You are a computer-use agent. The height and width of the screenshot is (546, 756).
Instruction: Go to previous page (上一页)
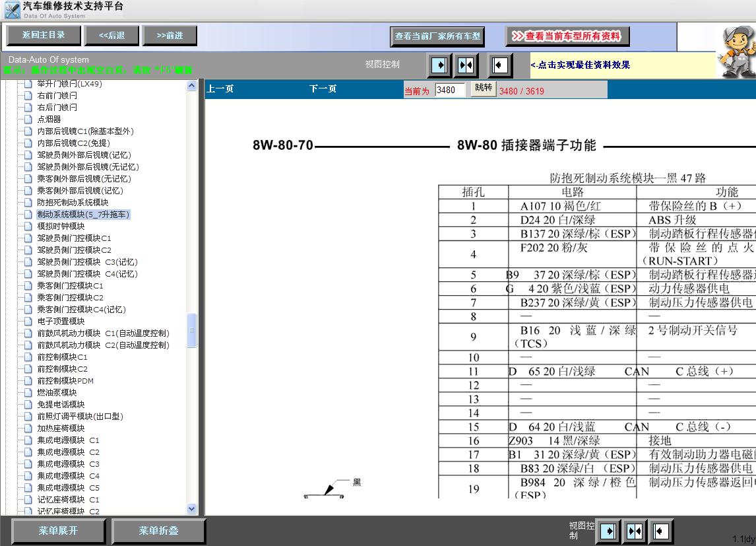point(220,88)
